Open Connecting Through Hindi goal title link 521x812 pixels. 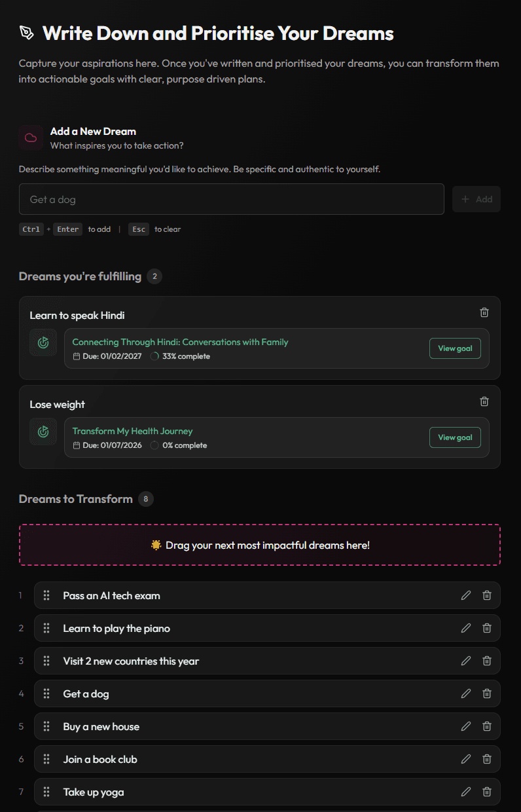180,342
